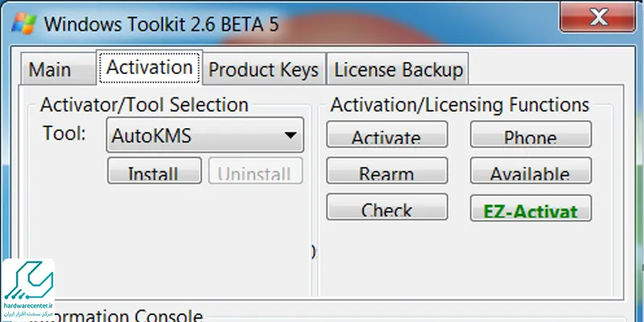
Task: Click the Activator/Tool Selection group label
Action: tap(144, 105)
